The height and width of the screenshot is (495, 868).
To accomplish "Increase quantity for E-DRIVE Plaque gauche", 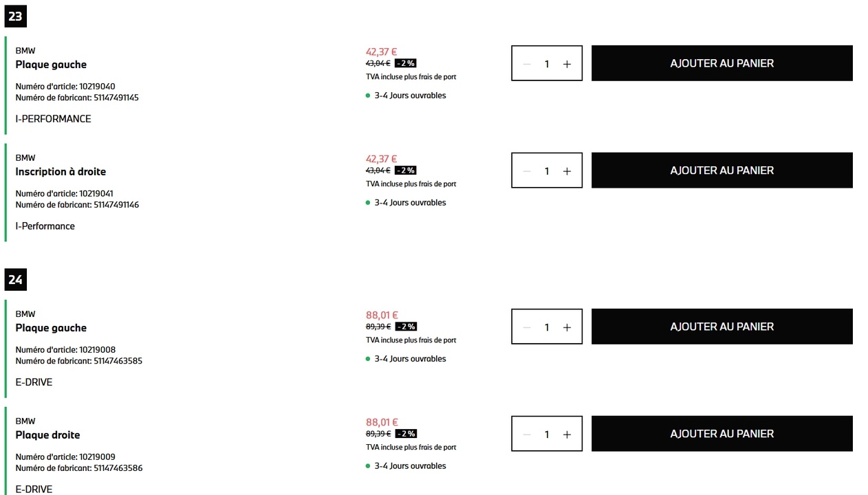I will pos(567,327).
